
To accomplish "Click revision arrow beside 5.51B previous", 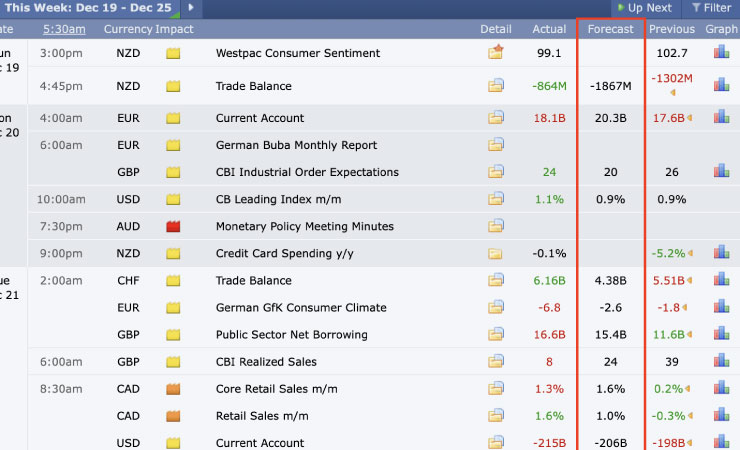I will click(690, 281).
